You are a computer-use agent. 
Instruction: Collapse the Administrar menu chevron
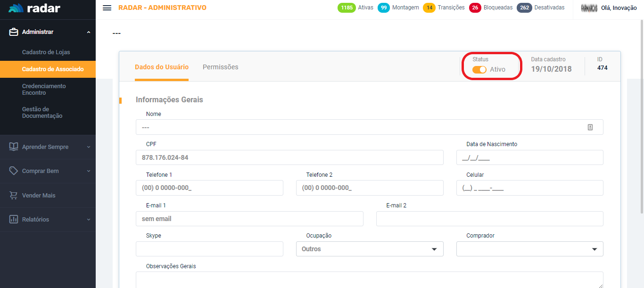88,32
